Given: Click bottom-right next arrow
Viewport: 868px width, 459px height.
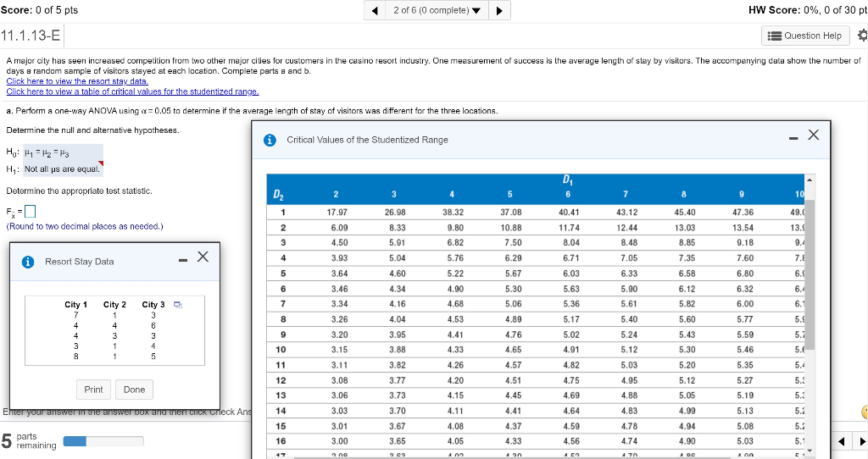Looking at the screenshot, I should [861, 441].
